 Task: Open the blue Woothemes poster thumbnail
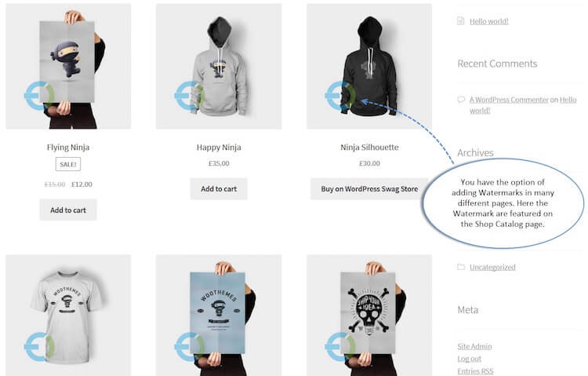point(219,315)
